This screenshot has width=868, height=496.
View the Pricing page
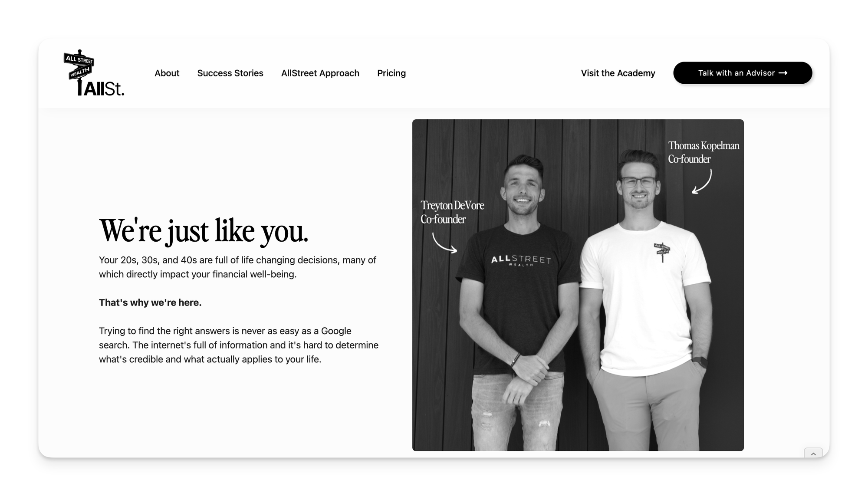pos(391,73)
